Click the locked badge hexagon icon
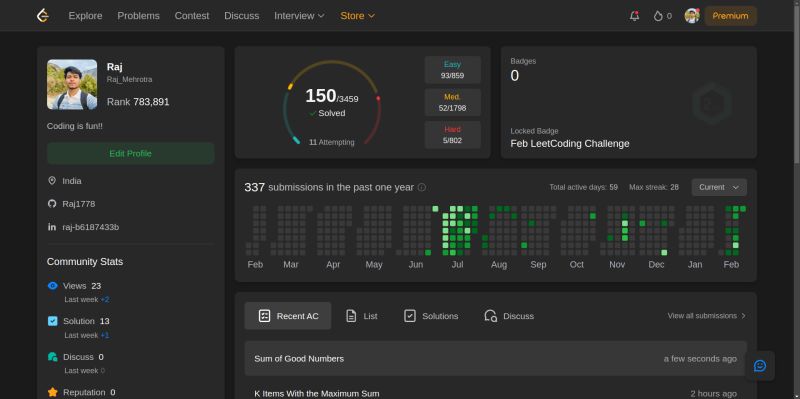Screen dimensions: 800x399 [712, 104]
